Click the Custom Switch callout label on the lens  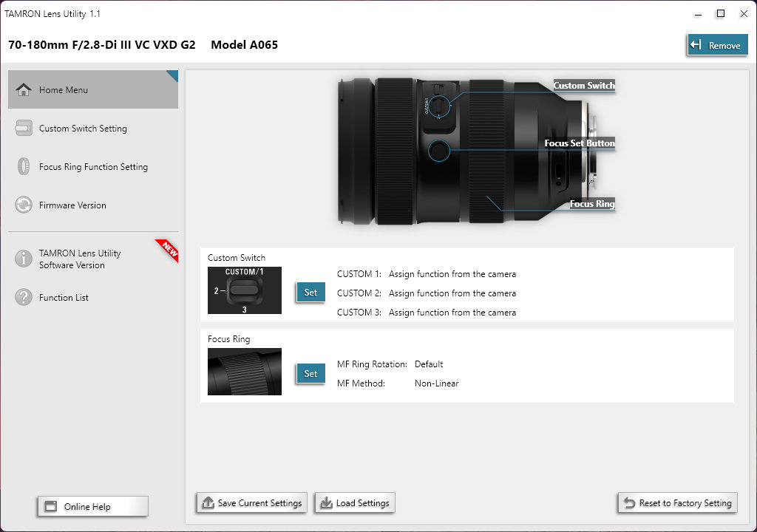[583, 86]
